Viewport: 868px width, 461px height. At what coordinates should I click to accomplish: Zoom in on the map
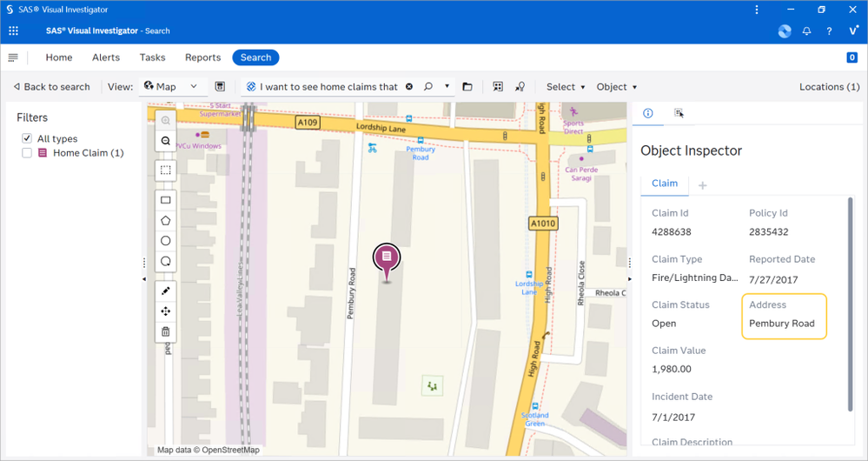click(x=165, y=120)
